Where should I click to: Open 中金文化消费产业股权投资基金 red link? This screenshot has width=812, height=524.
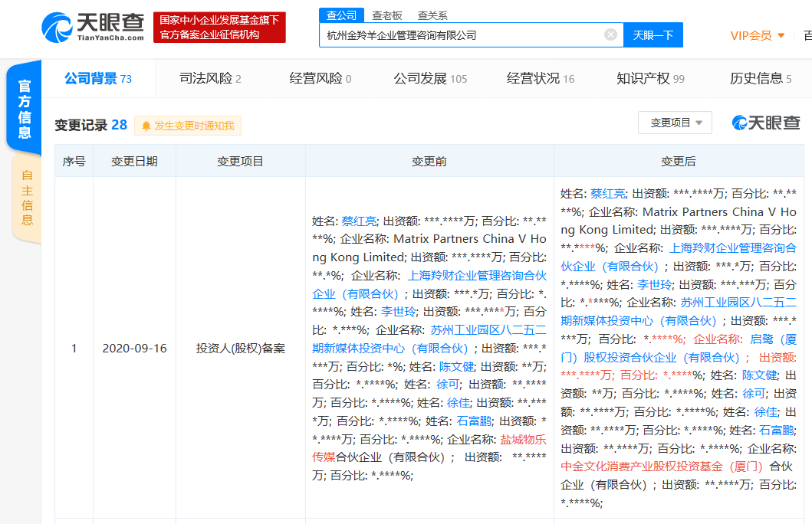pos(662,467)
